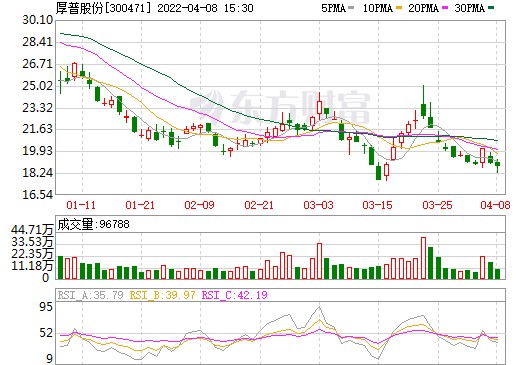The image size is (520, 365).
Task: Click date axis label 03-25
Action: 437,205
